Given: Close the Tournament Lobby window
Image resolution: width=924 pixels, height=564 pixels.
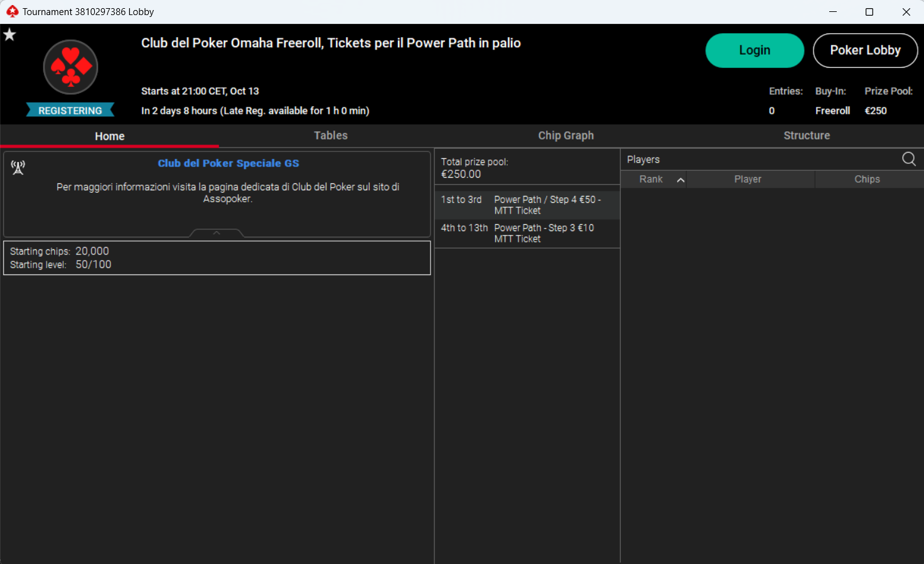Looking at the screenshot, I should click(x=906, y=11).
